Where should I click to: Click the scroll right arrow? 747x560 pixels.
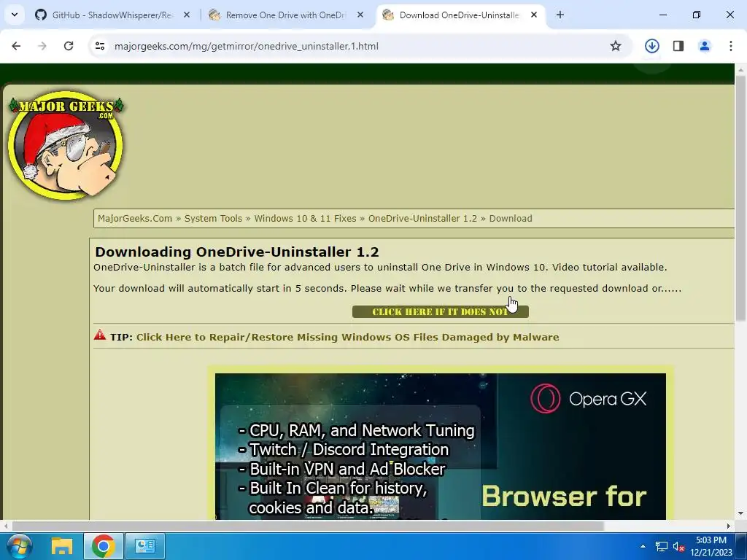pos(728,526)
